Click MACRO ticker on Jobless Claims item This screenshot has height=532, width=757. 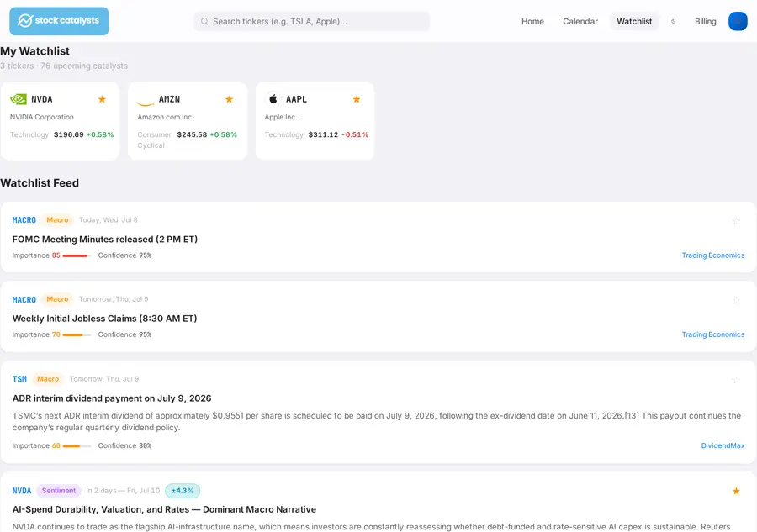pyautogui.click(x=24, y=299)
